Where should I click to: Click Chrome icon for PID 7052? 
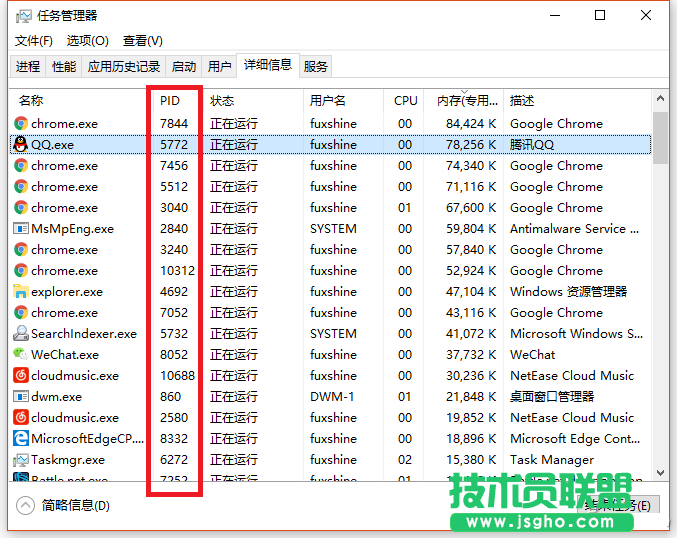20,313
